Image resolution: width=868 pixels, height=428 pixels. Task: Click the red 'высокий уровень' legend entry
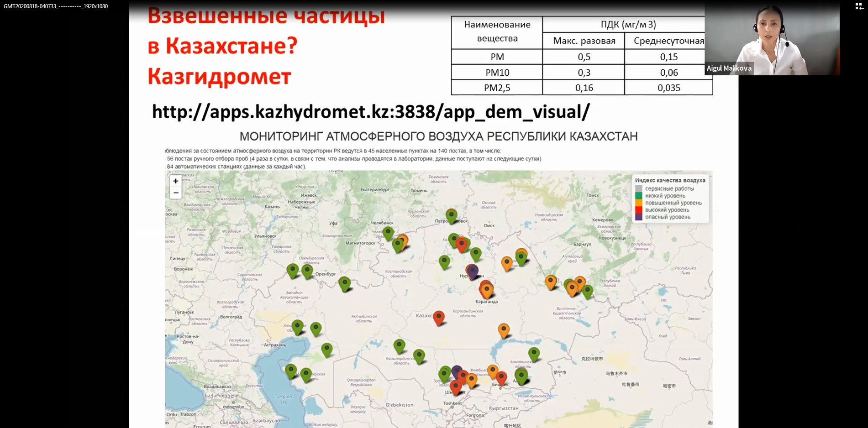[667, 210]
